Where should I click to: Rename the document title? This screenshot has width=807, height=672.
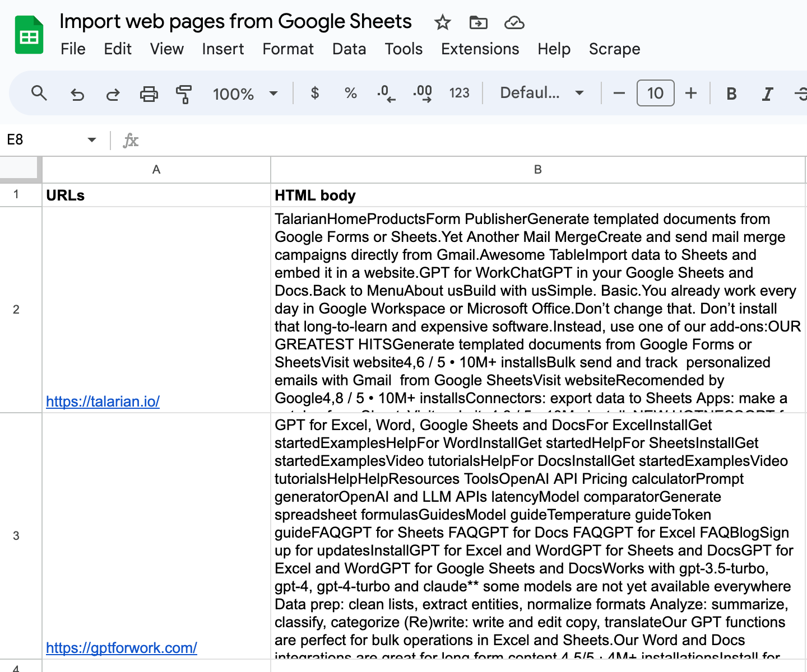click(235, 21)
